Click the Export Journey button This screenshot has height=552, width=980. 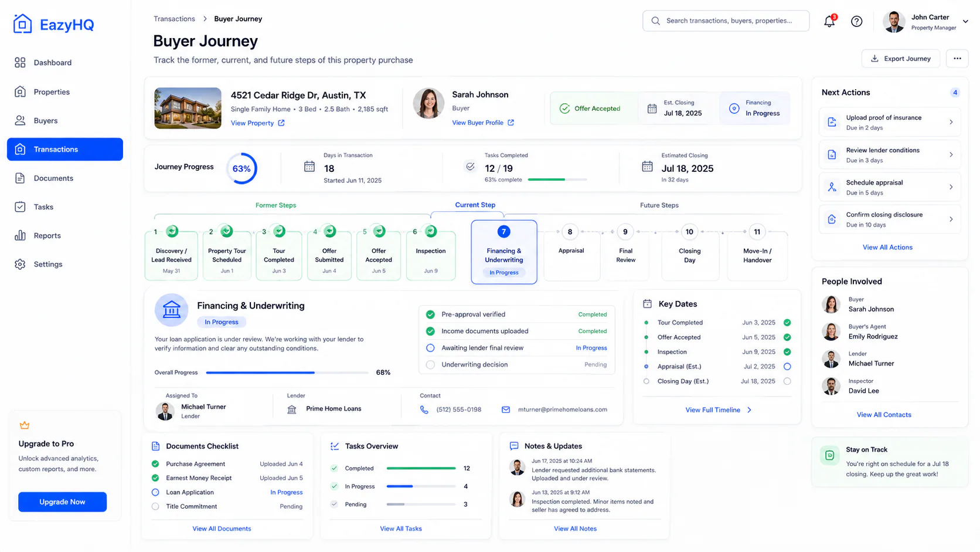tap(900, 59)
